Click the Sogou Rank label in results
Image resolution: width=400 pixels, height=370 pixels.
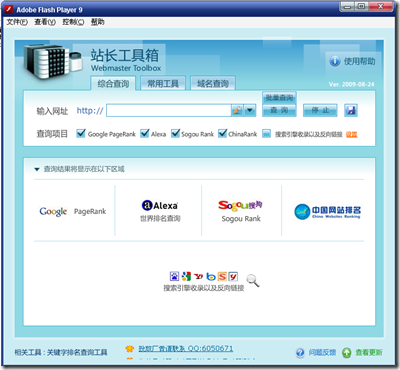coord(241,219)
